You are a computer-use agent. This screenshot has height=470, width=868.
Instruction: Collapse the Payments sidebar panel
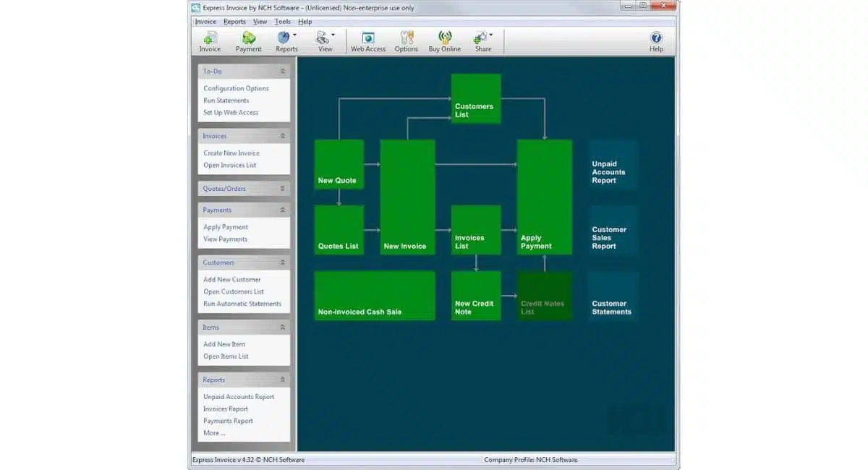[x=282, y=210]
